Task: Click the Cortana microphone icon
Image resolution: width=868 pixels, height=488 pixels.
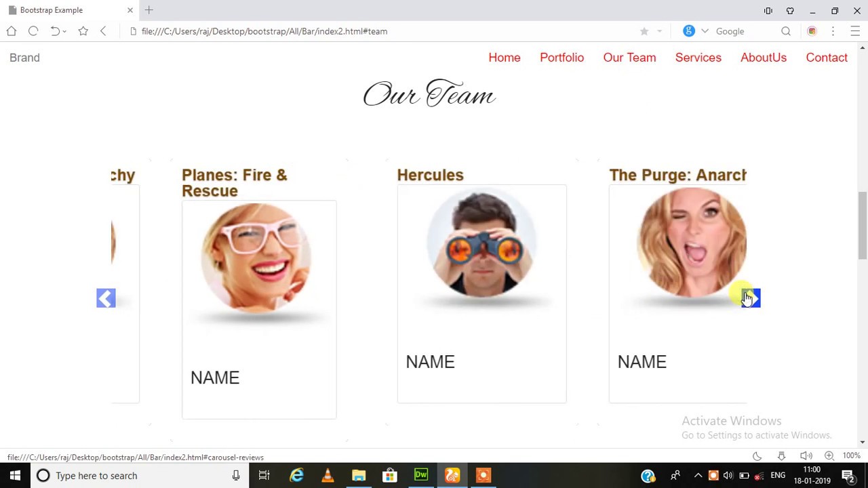Action: 235,476
